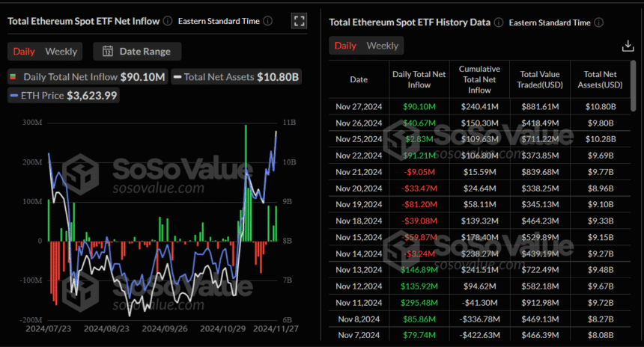Screen dimensions: 644x347
Task: Click the $135.92M net inflow cell
Action: pos(419,286)
